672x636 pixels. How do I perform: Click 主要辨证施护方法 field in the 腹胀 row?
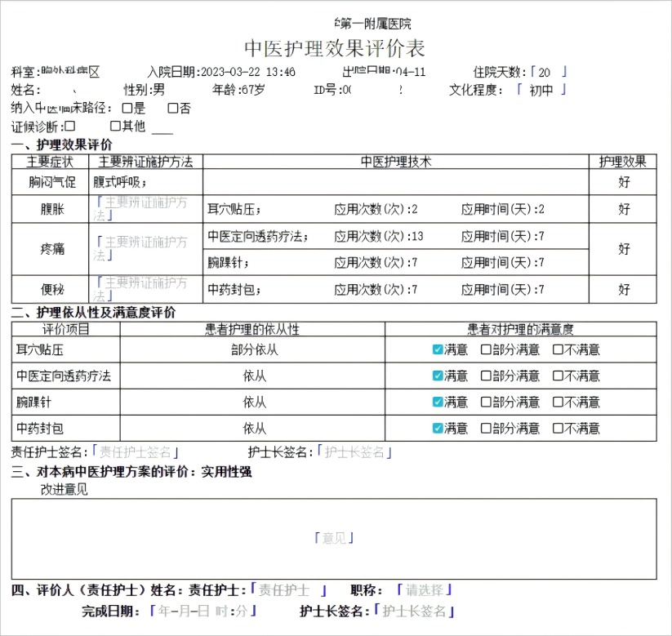[x=144, y=209]
